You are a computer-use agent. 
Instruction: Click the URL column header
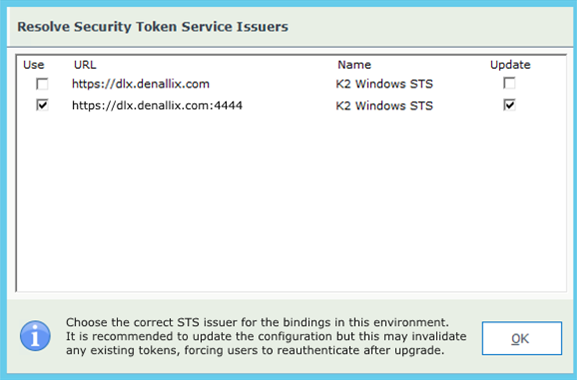coord(85,65)
